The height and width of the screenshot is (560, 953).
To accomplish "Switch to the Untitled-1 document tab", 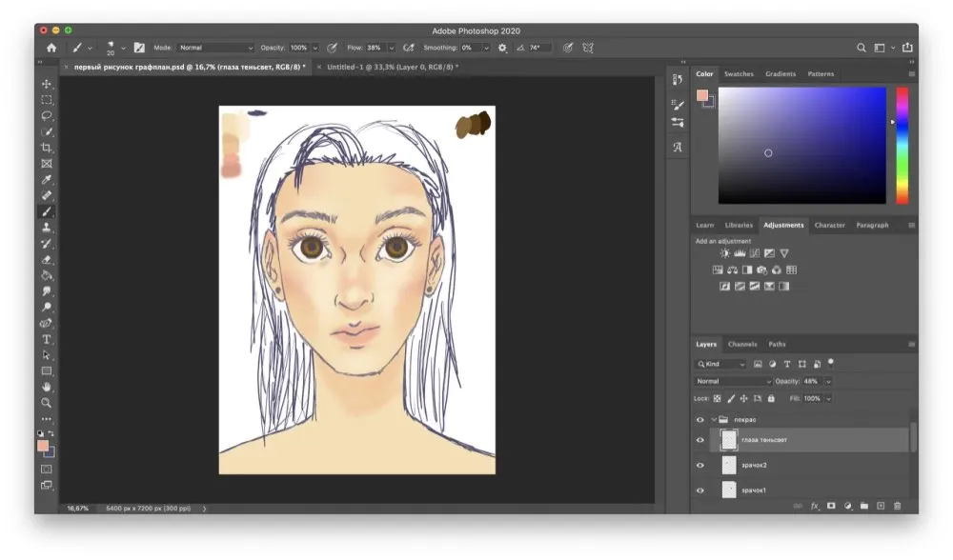I will (391, 67).
